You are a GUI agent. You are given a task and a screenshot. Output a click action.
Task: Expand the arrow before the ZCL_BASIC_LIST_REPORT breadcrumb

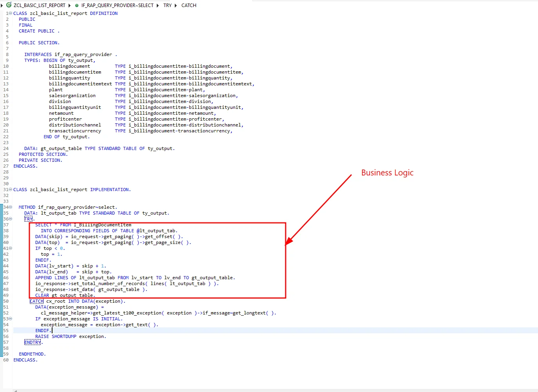2,5
